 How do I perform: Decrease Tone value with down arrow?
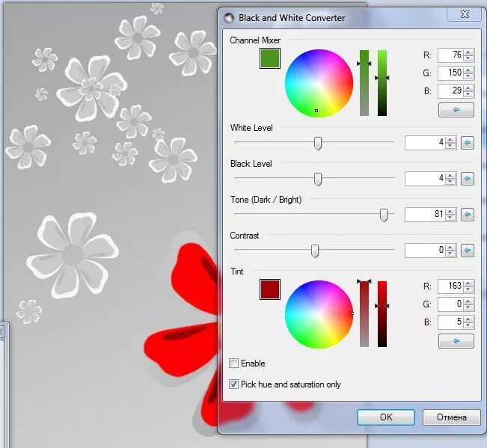pos(450,218)
